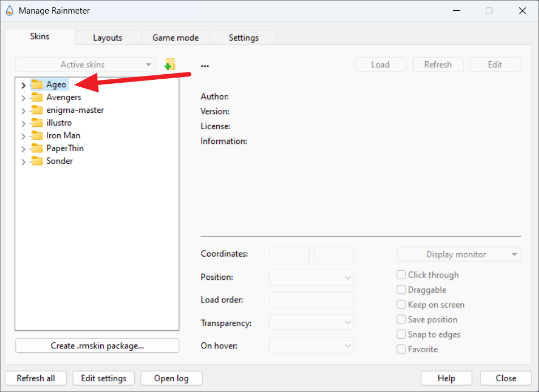Click the Iron Man folder icon
Viewport: 539px width, 392px height.
(x=37, y=135)
